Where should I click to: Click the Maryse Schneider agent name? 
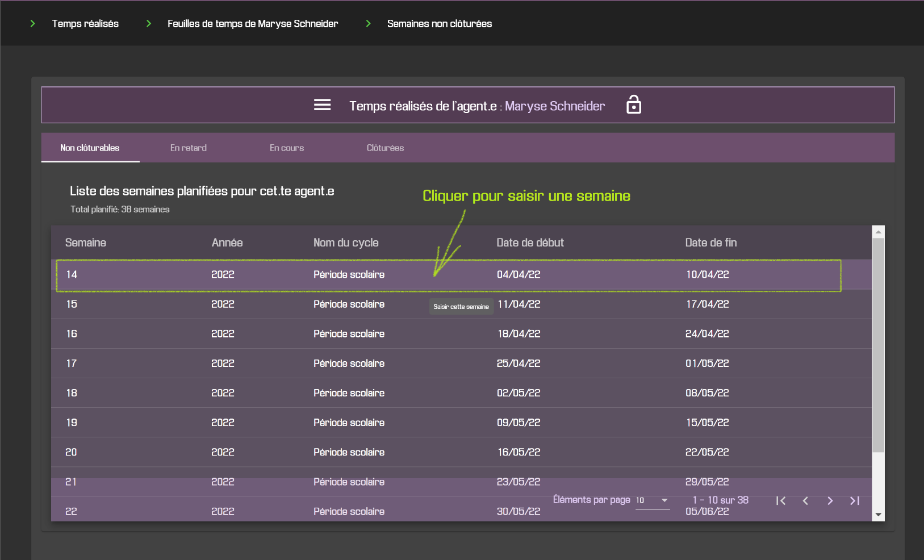555,106
